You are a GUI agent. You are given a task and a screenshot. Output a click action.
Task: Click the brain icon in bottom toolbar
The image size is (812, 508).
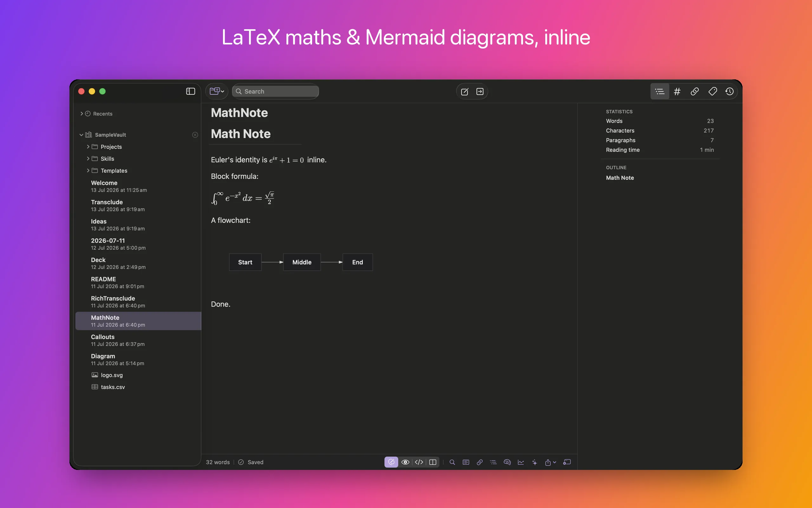[x=507, y=462]
